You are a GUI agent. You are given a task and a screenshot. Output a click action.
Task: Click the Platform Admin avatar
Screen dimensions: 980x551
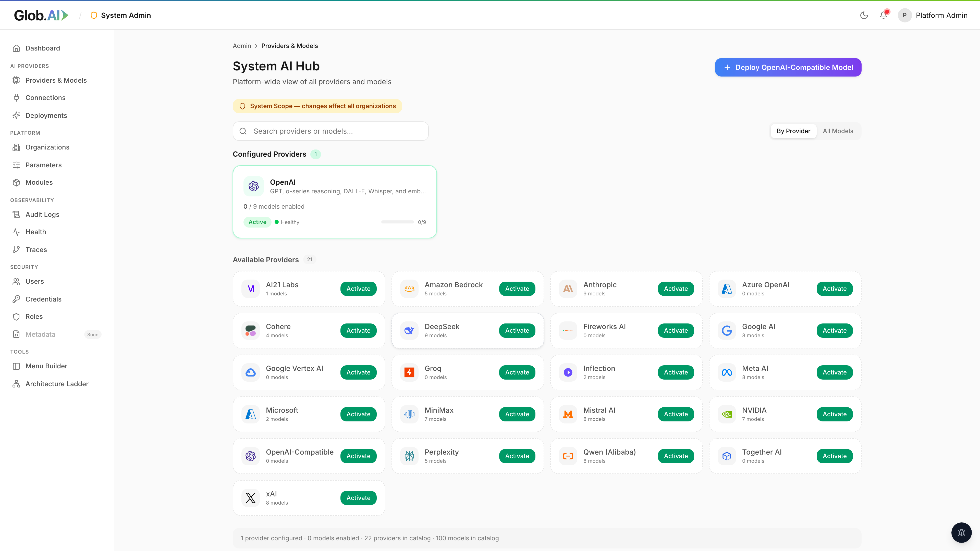point(905,15)
